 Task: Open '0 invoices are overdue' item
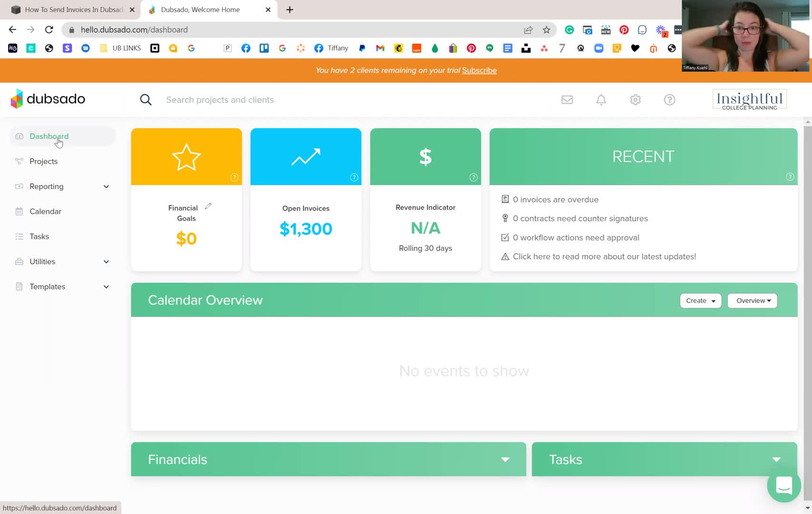555,199
